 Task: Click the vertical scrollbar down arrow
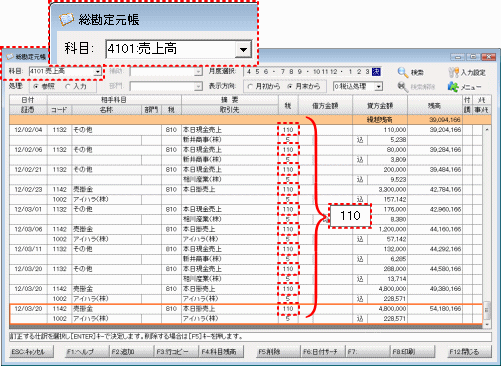[487, 324]
